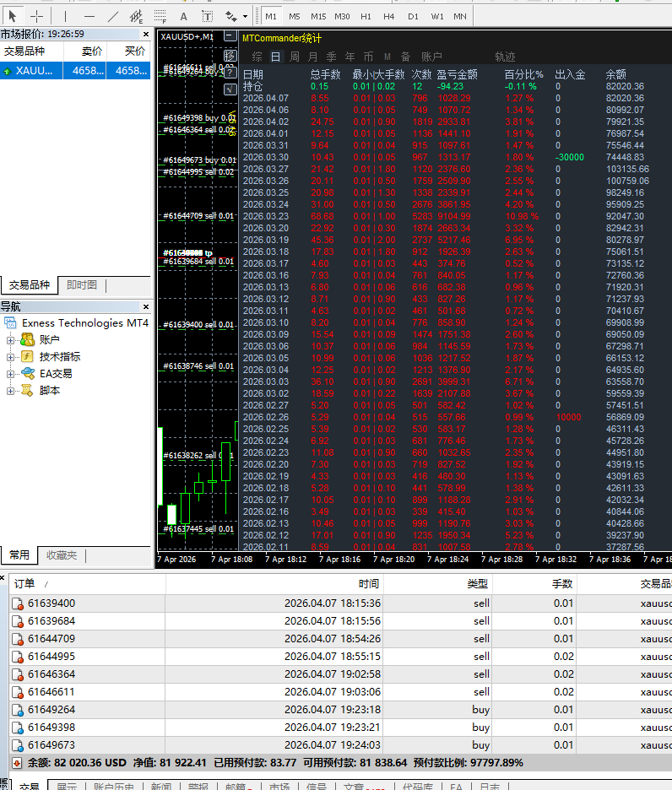Screen dimensions: 672x790
Task: Expand the 技术指标 tree node
Action: tap(10, 357)
